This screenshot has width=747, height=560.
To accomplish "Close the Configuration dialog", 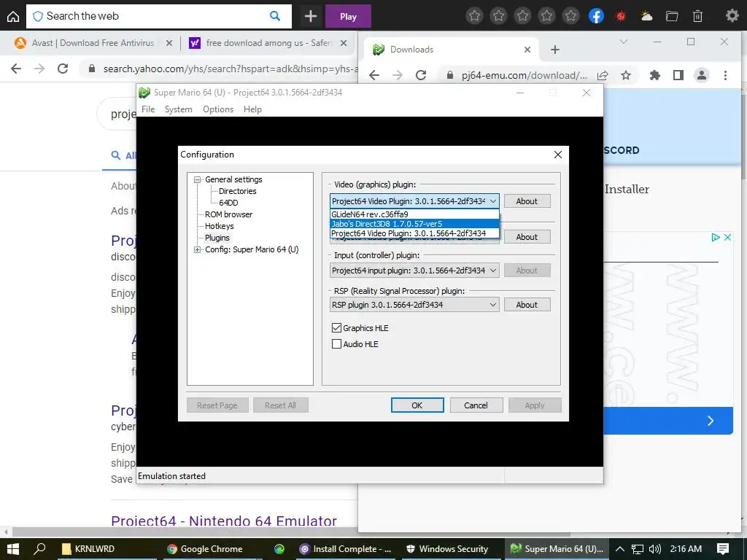I will point(558,155).
